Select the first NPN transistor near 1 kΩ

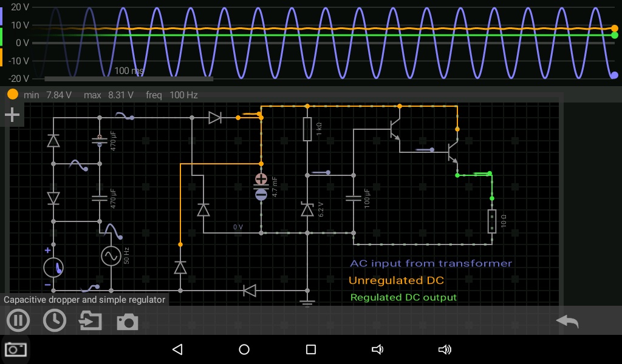coord(395,129)
